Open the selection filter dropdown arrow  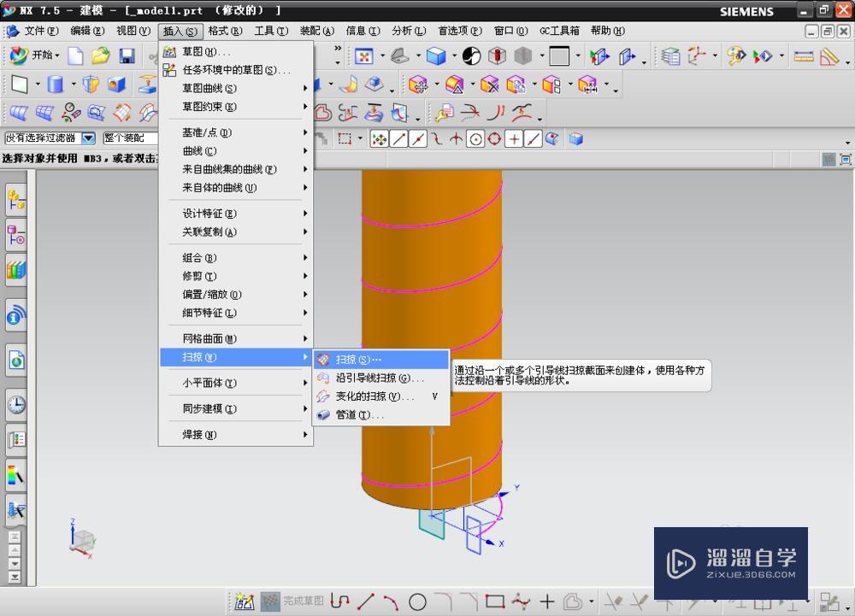coord(88,138)
